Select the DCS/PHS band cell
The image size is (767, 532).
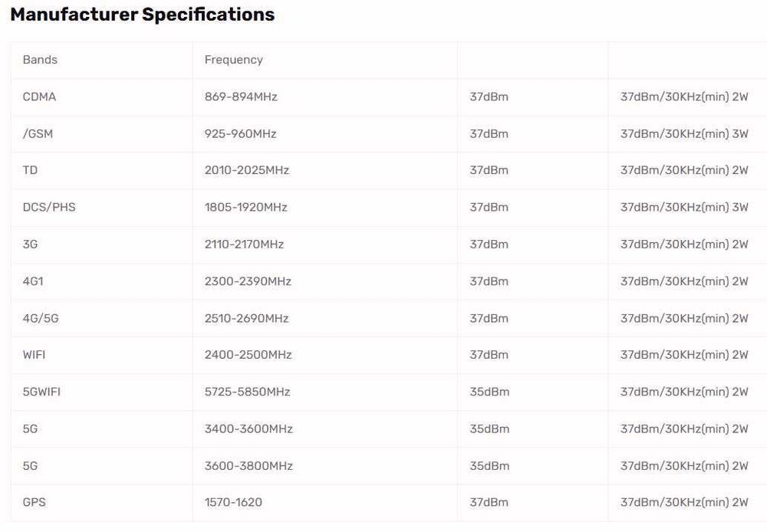tap(49, 207)
